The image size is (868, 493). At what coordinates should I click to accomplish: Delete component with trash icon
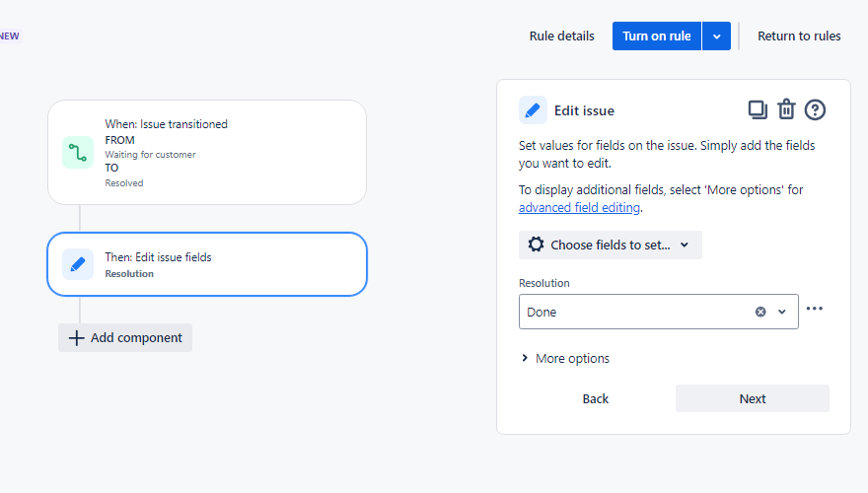(x=786, y=109)
